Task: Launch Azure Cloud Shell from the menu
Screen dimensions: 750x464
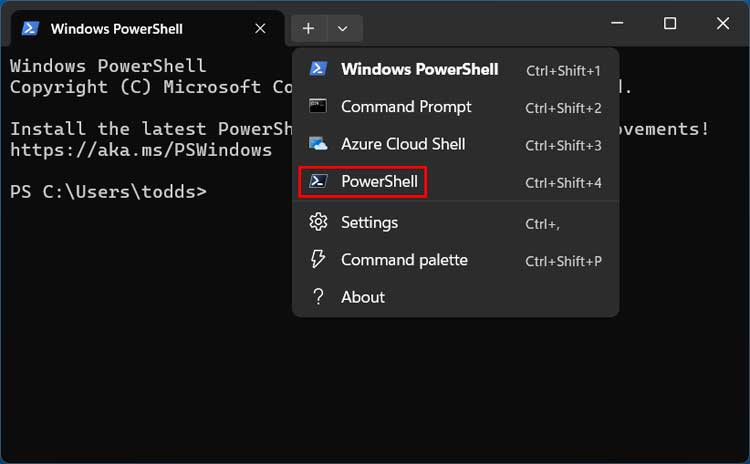Action: [x=455, y=144]
